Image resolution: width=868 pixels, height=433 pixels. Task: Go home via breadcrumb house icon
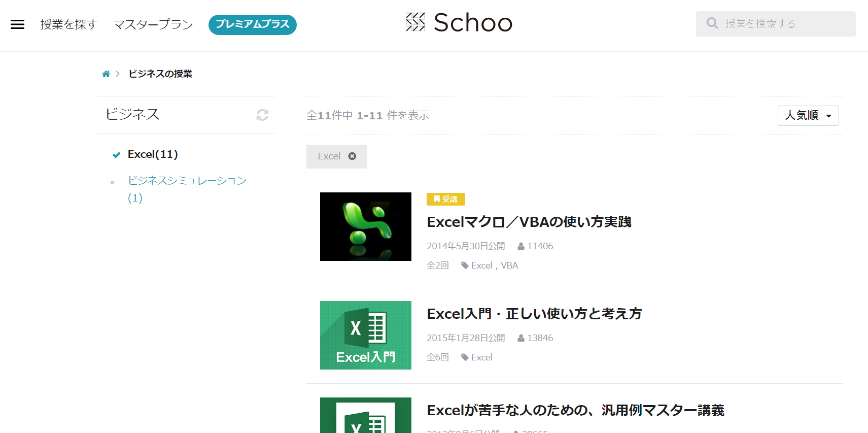point(106,74)
